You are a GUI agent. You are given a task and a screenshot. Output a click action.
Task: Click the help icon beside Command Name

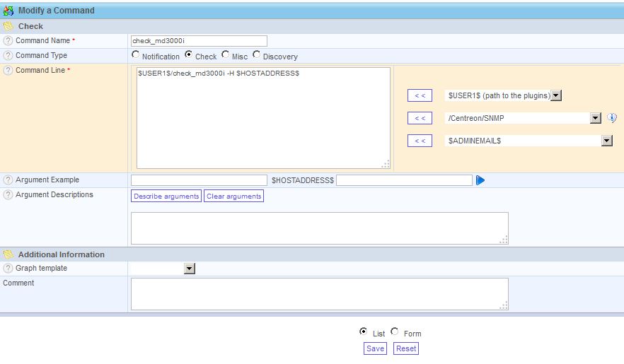pyautogui.click(x=8, y=40)
